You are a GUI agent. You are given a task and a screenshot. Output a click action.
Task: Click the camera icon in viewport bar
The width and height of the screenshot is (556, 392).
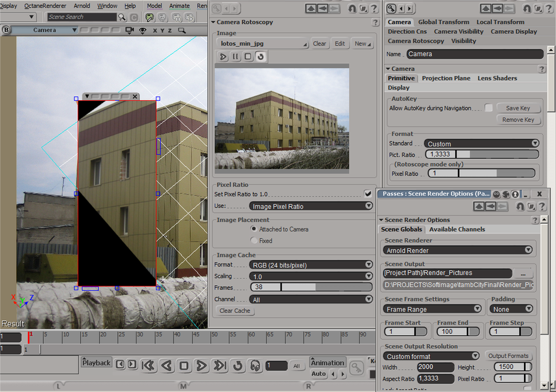[x=130, y=30]
